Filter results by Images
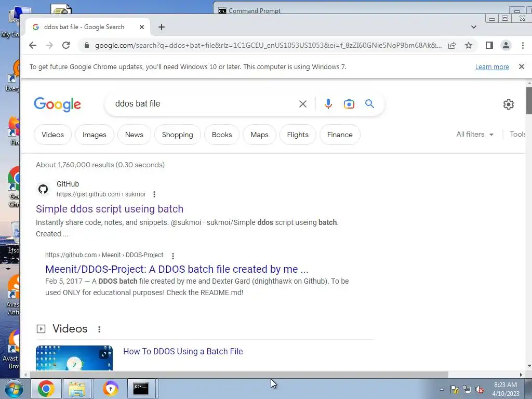The width and height of the screenshot is (532, 399). (x=95, y=135)
